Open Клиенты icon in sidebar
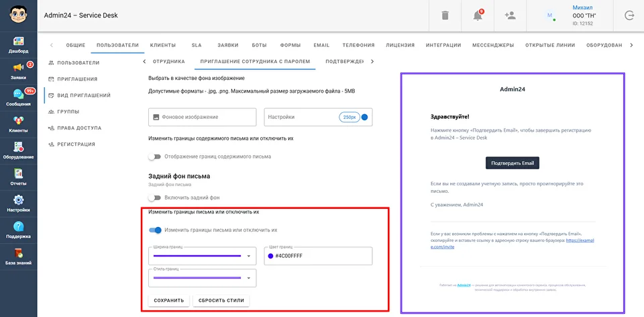644x317 pixels. [19, 121]
